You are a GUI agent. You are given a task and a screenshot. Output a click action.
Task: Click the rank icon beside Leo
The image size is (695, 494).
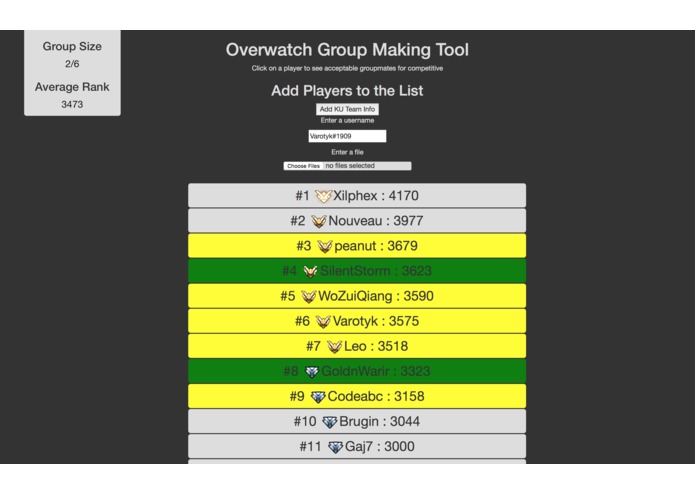point(334,346)
